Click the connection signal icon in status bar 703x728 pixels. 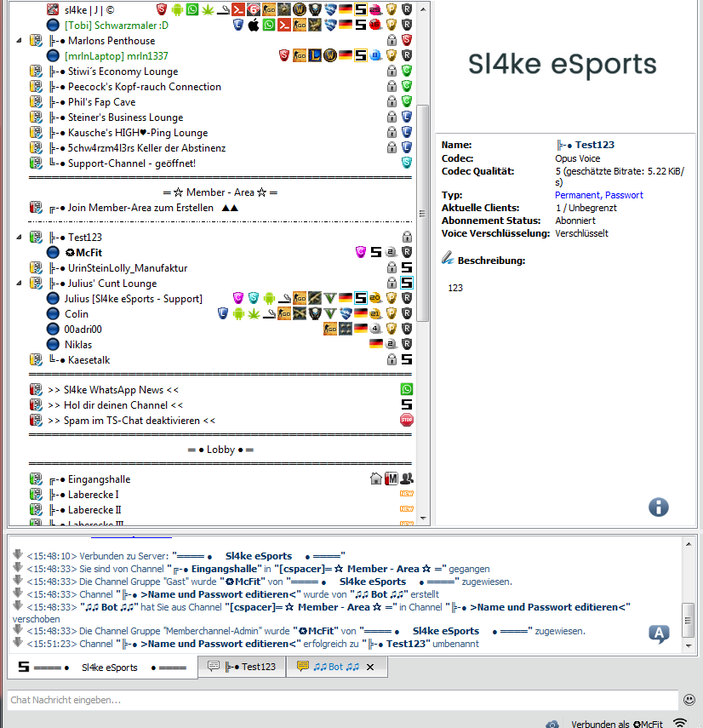pos(680,722)
